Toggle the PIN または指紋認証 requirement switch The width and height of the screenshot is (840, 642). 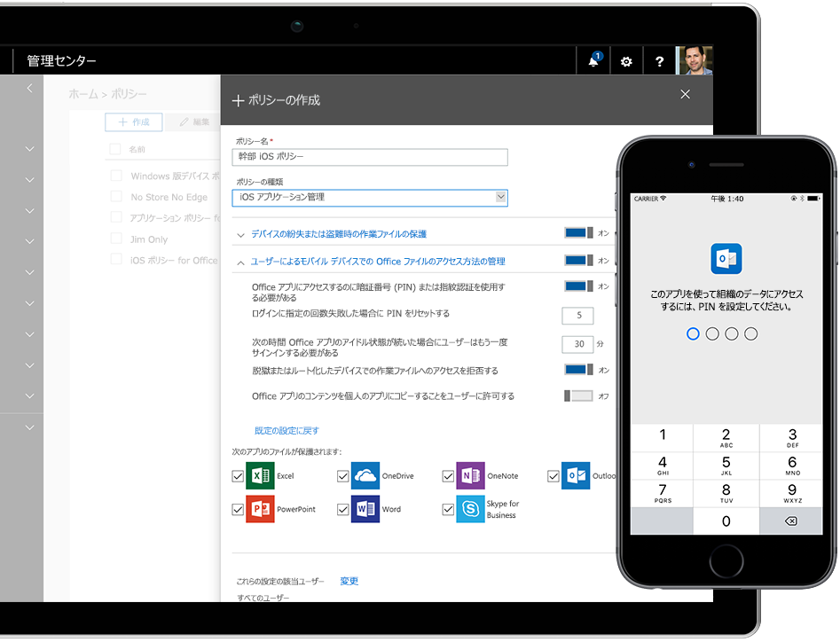[578, 286]
